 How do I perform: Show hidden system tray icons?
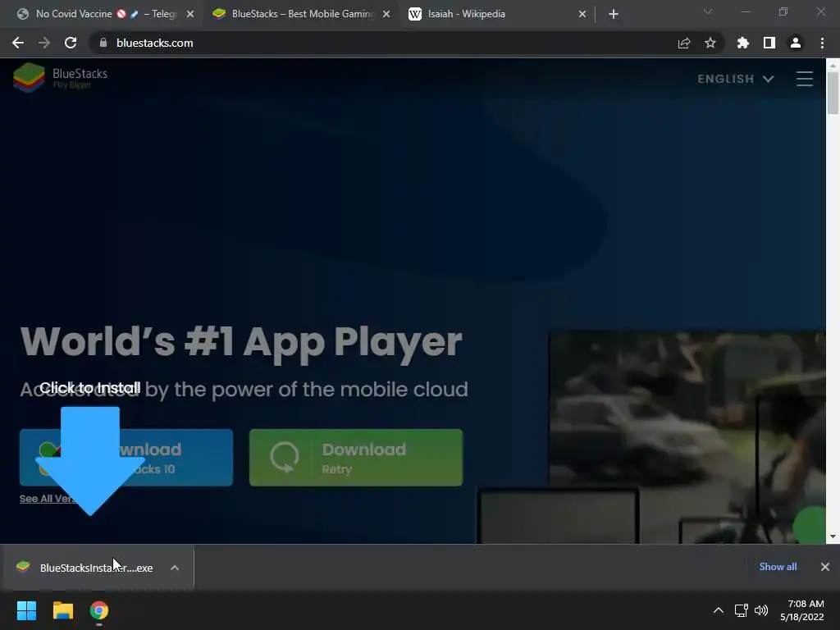[719, 610]
